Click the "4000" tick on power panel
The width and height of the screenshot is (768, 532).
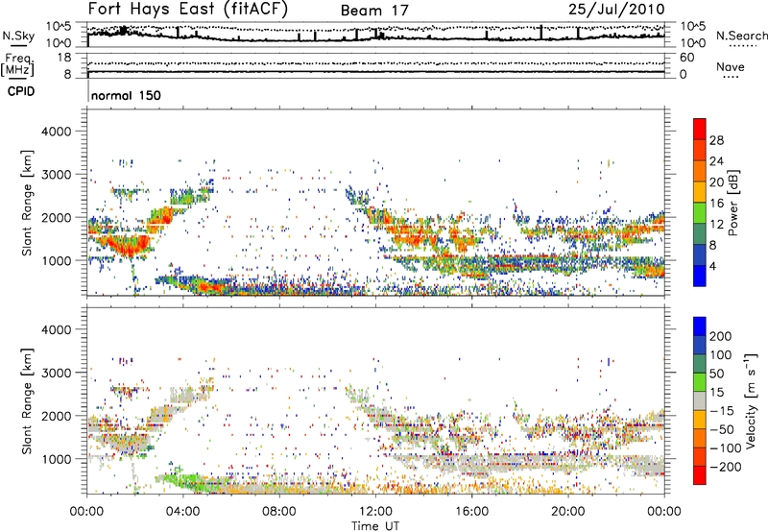pyautogui.click(x=56, y=132)
